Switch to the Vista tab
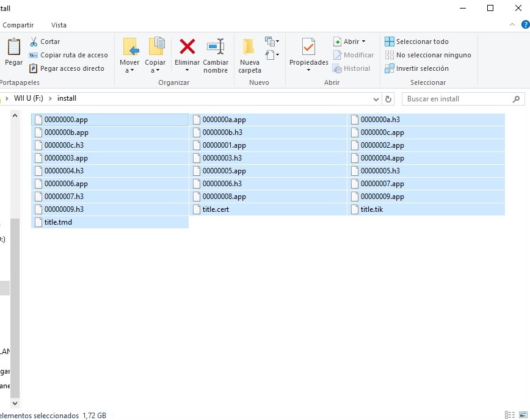This screenshot has width=530, height=420. tap(59, 25)
